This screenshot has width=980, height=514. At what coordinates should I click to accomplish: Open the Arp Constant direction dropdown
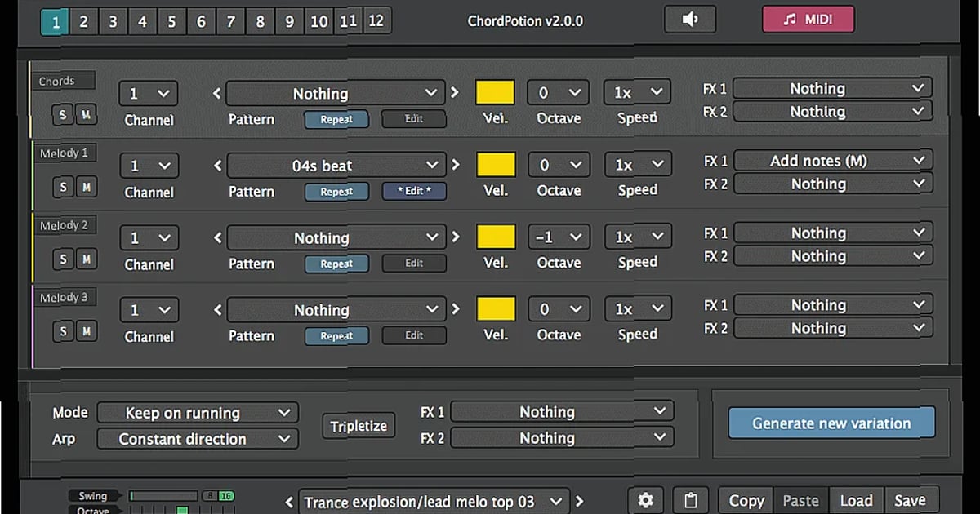coord(197,439)
